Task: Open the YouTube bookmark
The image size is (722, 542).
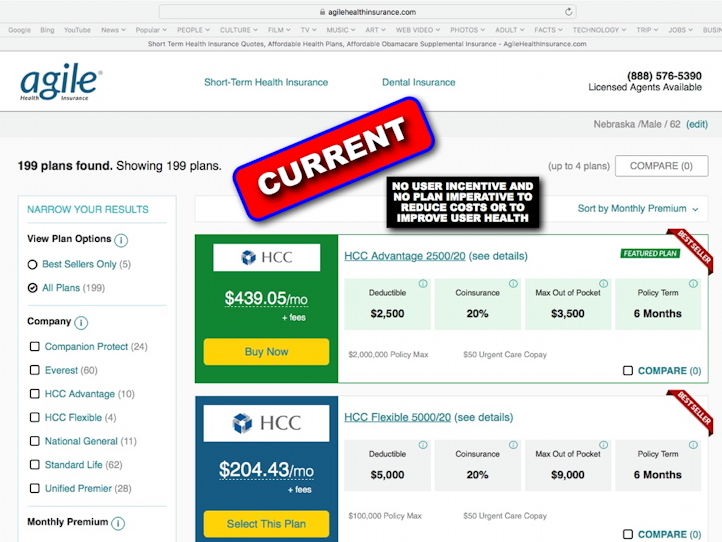Action: click(x=77, y=30)
